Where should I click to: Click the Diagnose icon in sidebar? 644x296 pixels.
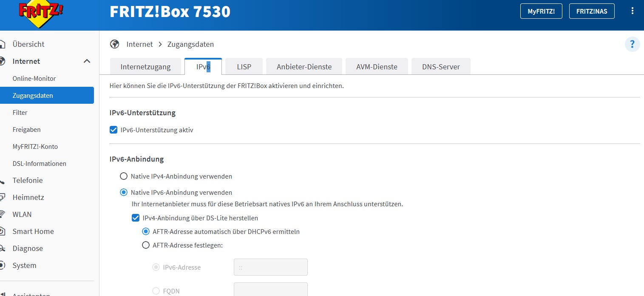coord(2,248)
